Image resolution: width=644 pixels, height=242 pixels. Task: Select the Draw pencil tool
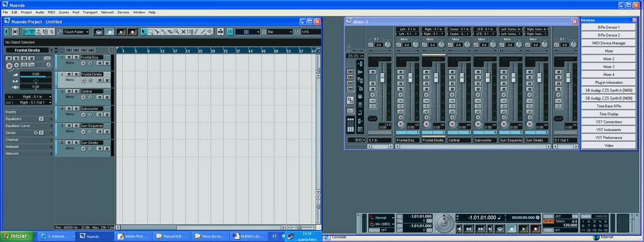coord(196,32)
